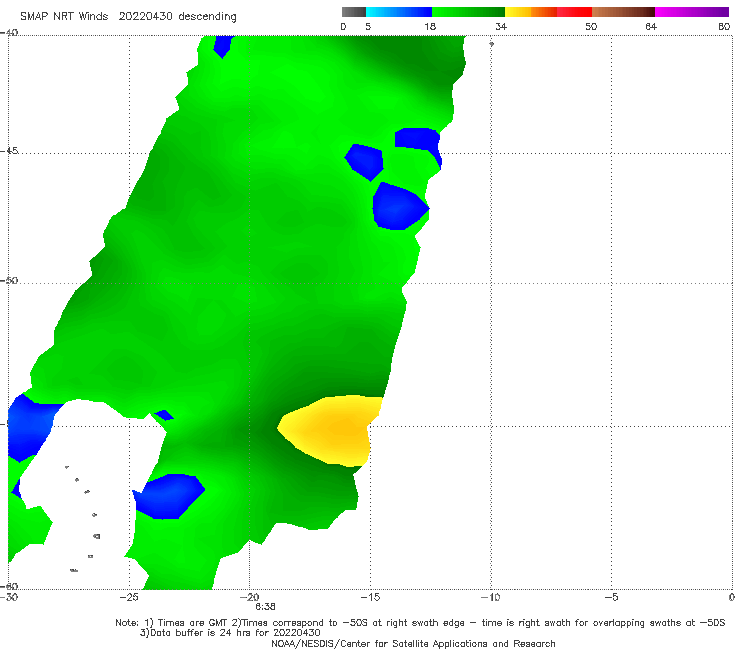Screen dimensions: 740x650
Task: Click the longitude axis label '-5'
Action: [612, 597]
